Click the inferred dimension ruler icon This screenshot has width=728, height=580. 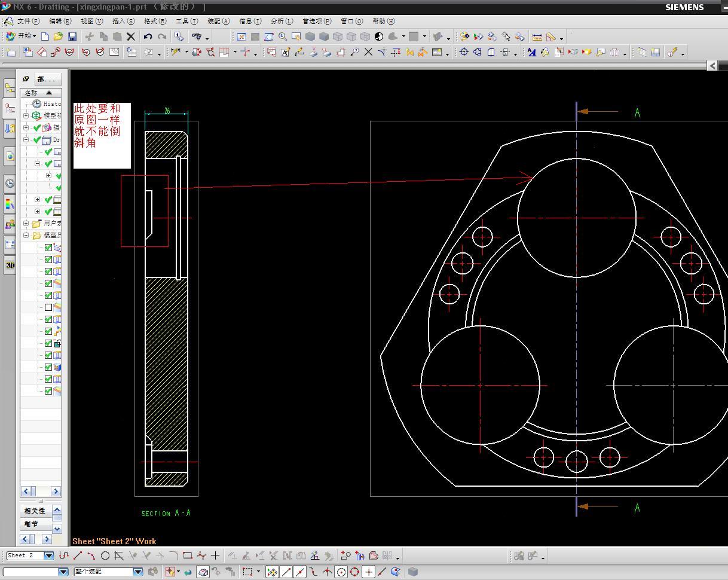175,52
